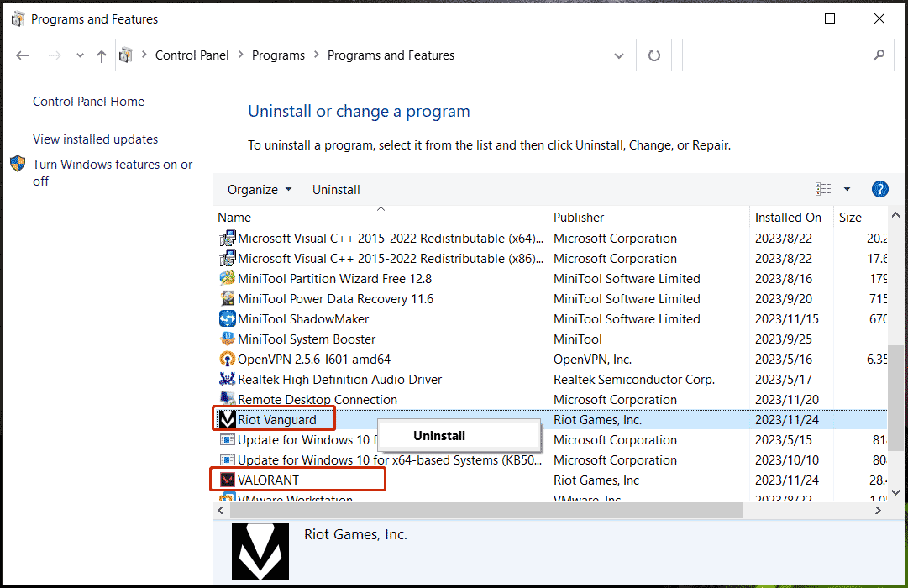Click Programs in the breadcrumb path
Viewport: 908px width, 588px height.
(x=278, y=55)
